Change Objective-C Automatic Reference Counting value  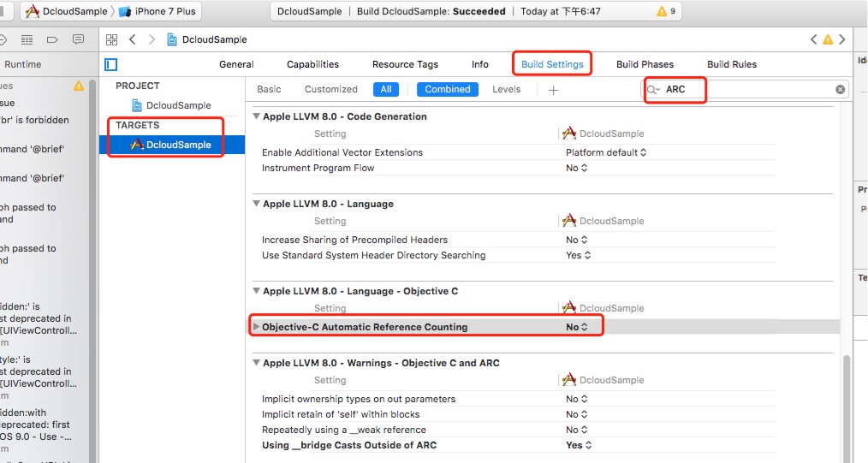576,327
